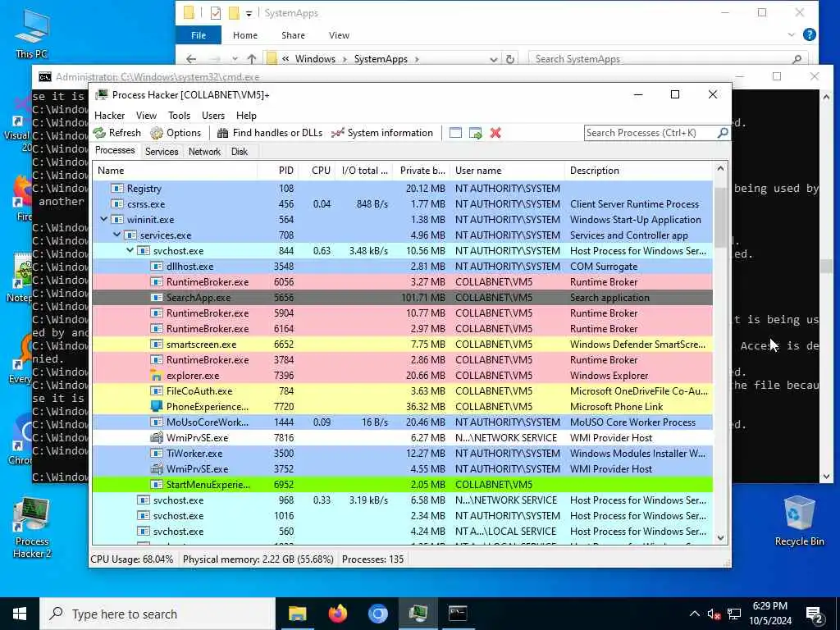Click the find window and thread icon
The image size is (840, 630).
tap(475, 133)
